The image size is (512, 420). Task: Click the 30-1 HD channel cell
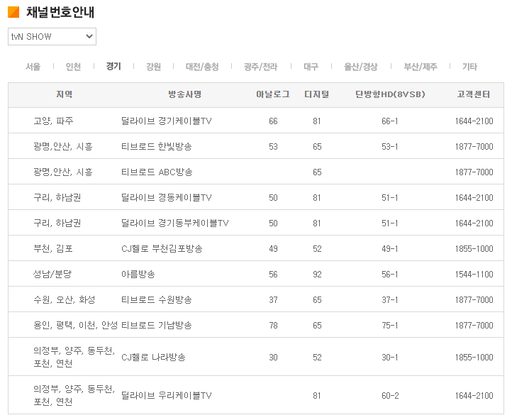[x=390, y=358]
